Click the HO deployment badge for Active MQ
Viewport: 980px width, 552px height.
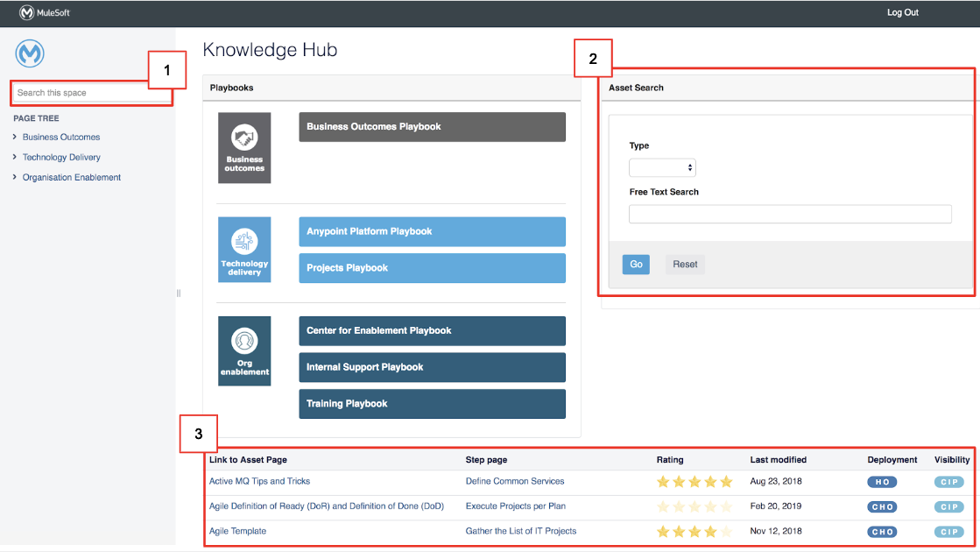[881, 481]
